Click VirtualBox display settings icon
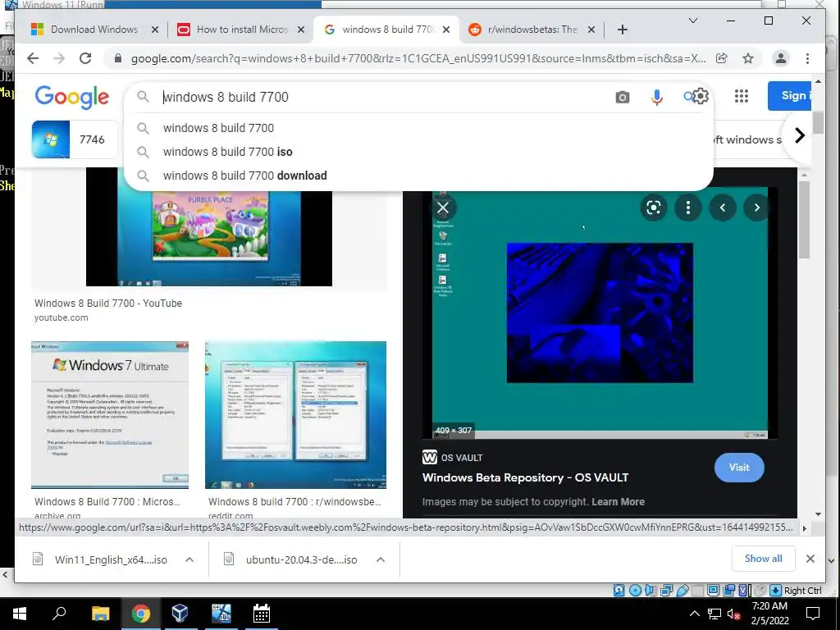This screenshot has width=840, height=630. 713,591
